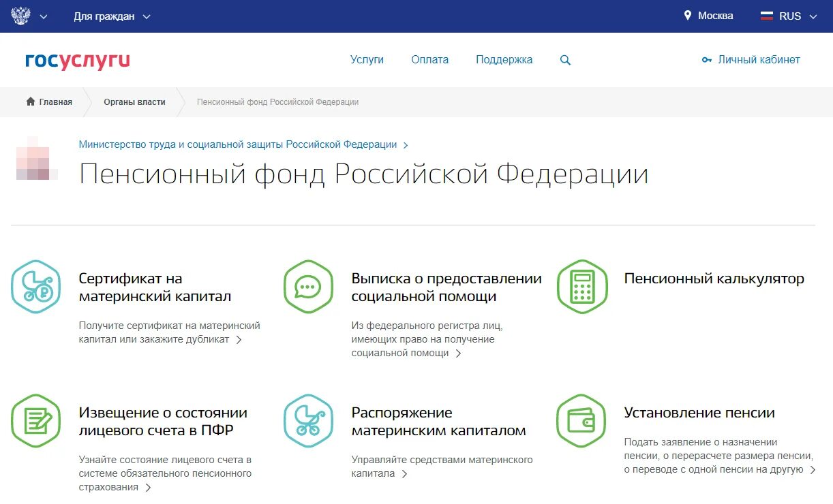Go to Органы власти breadcrumb
The width and height of the screenshot is (833, 504).
pos(134,102)
